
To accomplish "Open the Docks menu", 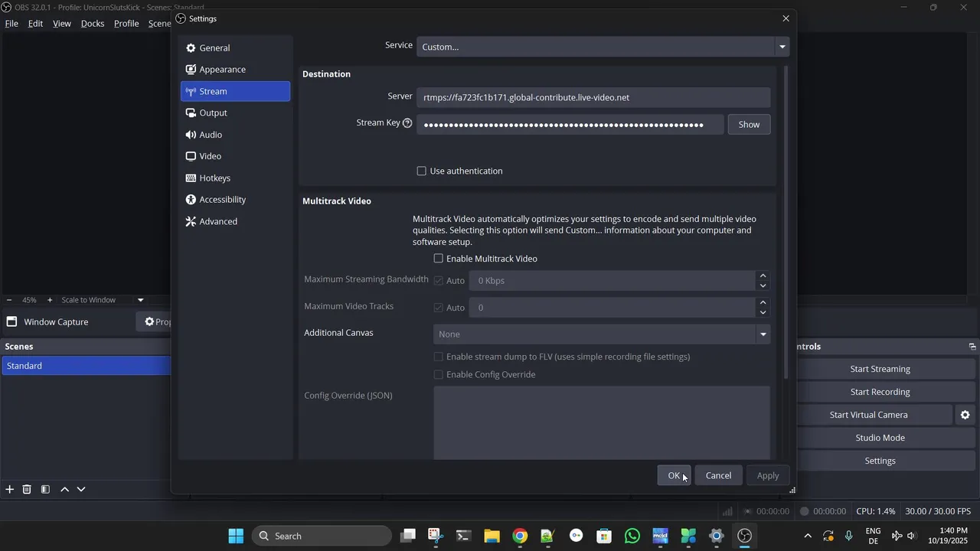I will point(93,24).
